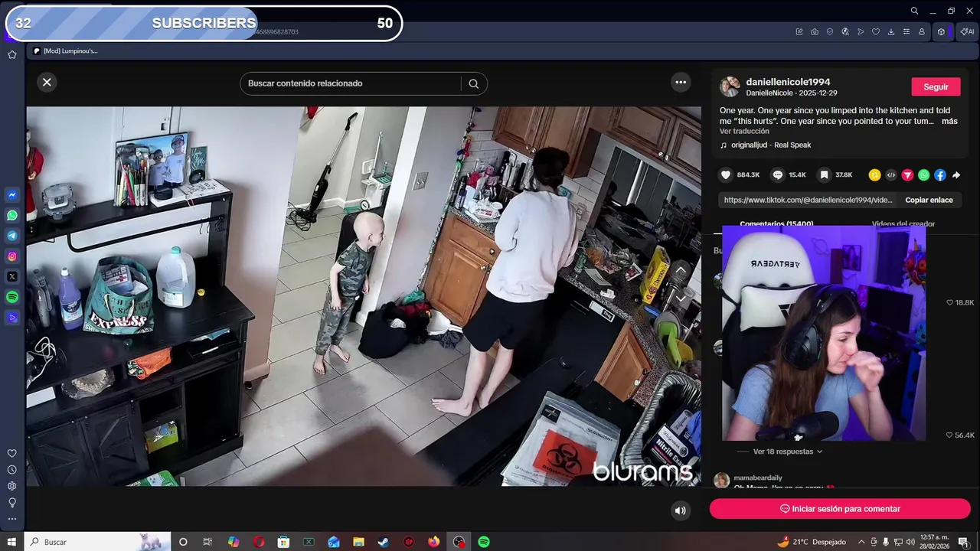Viewport: 980px width, 551px height.
Task: Open the three-dot more options menu
Action: pyautogui.click(x=681, y=82)
